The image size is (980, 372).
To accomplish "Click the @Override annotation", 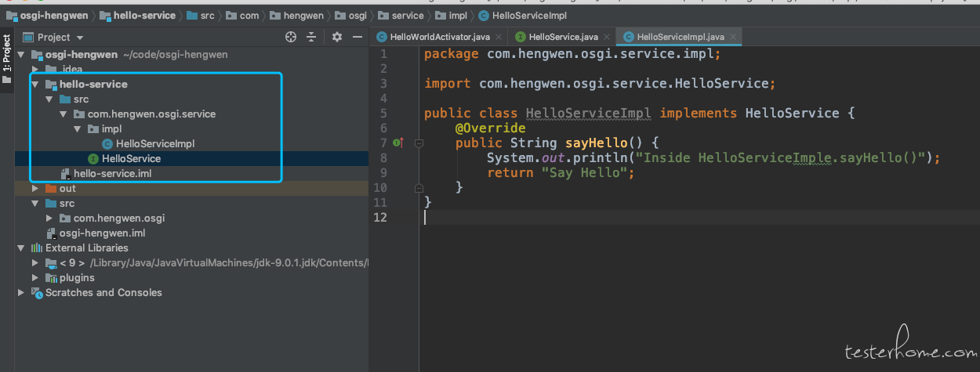I will pyautogui.click(x=490, y=128).
